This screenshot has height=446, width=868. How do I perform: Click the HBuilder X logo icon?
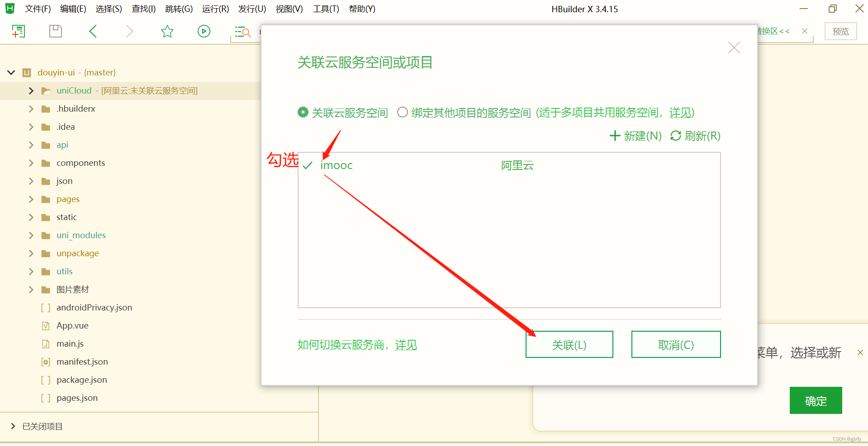pyautogui.click(x=10, y=8)
